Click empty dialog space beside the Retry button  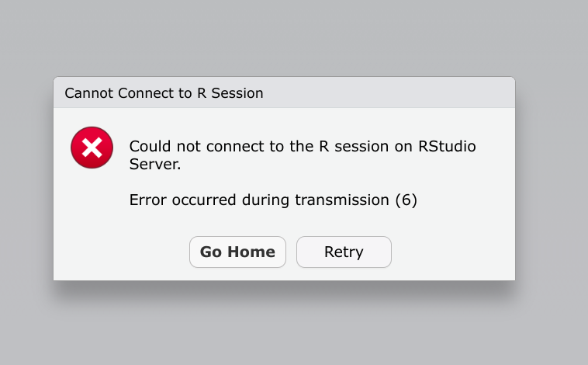tap(450, 252)
